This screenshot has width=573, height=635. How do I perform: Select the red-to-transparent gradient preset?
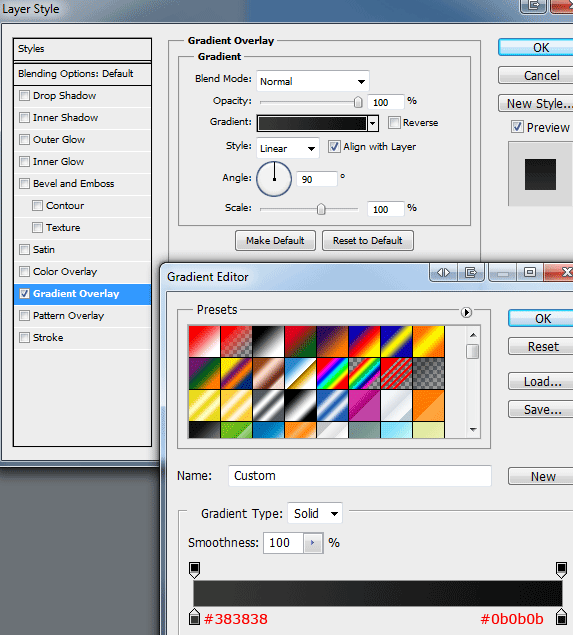coord(236,341)
